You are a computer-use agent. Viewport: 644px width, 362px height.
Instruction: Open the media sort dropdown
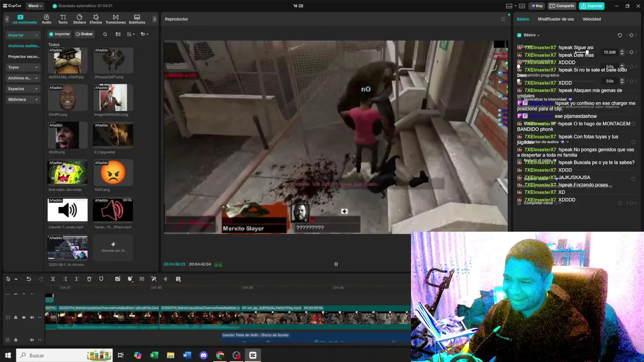(x=130, y=34)
